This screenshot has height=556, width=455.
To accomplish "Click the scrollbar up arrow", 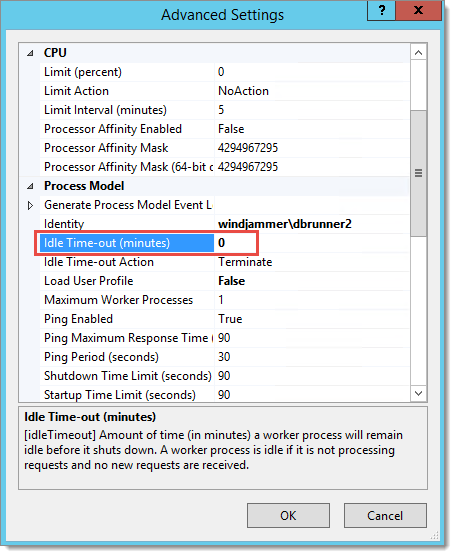I will click(x=419, y=53).
